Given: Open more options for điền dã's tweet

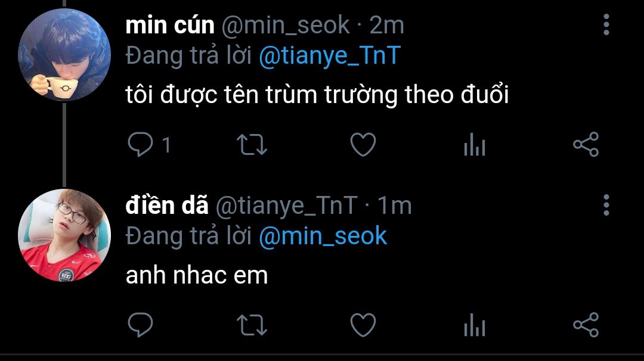Looking at the screenshot, I should (606, 205).
